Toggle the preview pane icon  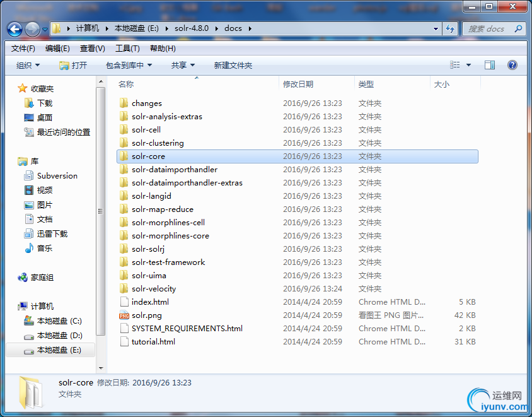490,65
